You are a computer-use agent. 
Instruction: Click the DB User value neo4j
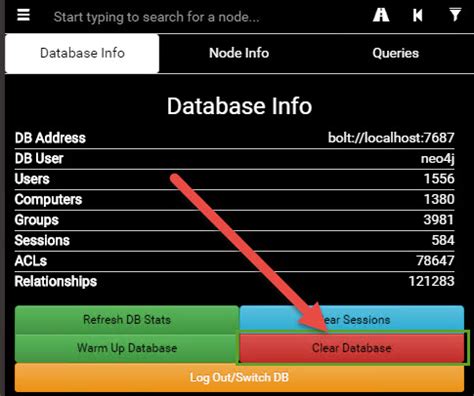(437, 158)
